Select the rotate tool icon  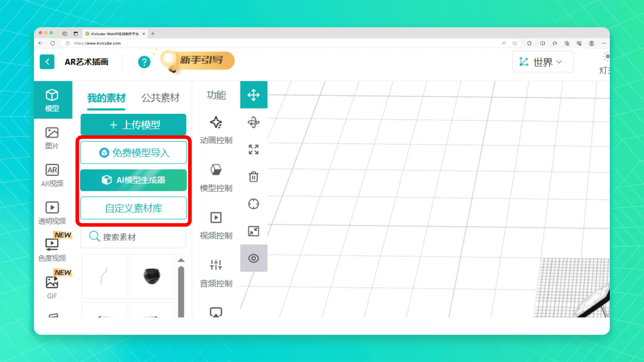pyautogui.click(x=254, y=122)
